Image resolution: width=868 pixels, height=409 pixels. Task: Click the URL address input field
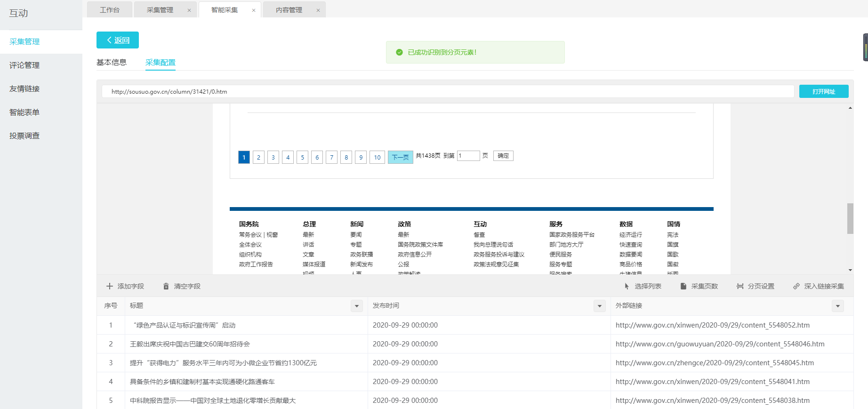447,91
